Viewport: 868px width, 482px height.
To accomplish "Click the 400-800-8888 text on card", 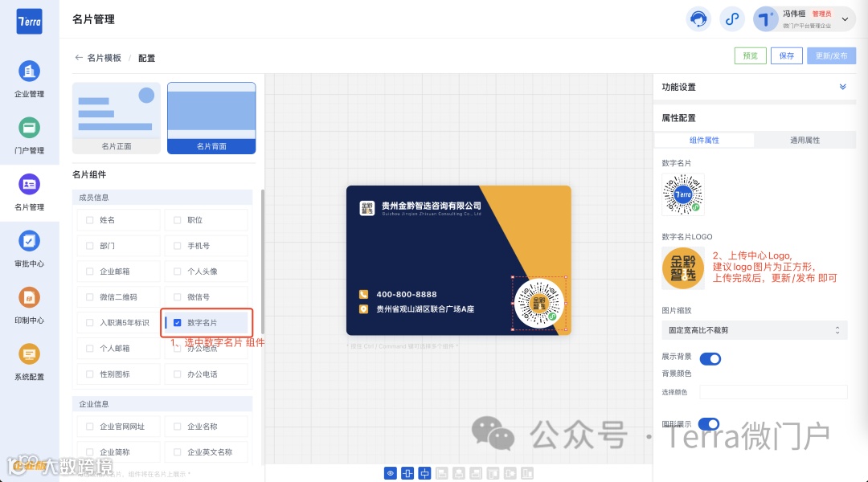I will pos(407,294).
